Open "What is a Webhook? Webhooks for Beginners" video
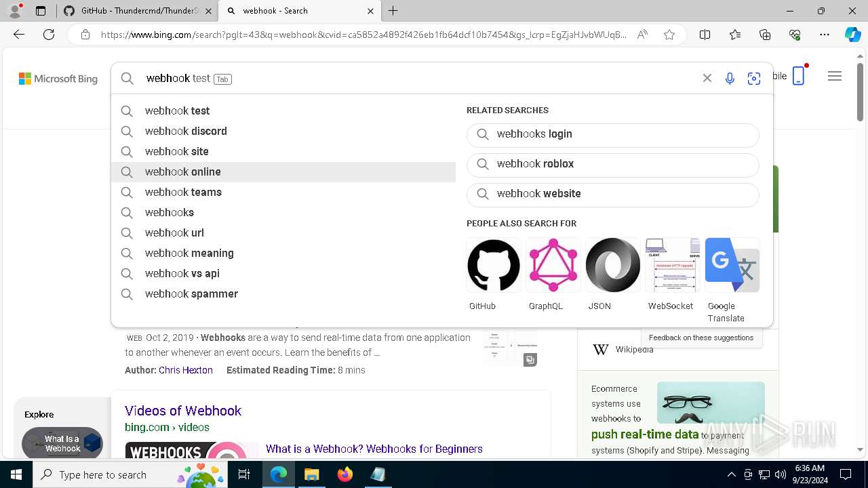The image size is (868, 488). [374, 449]
